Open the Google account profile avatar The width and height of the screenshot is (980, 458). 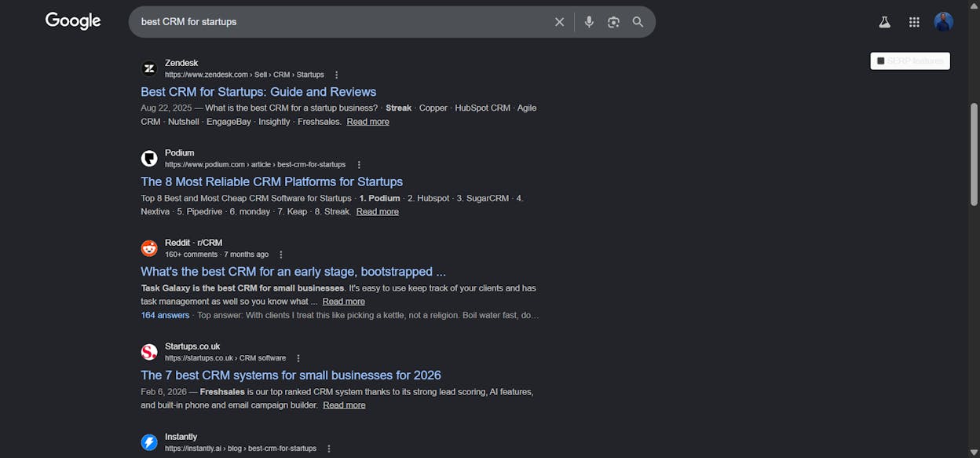tap(943, 22)
